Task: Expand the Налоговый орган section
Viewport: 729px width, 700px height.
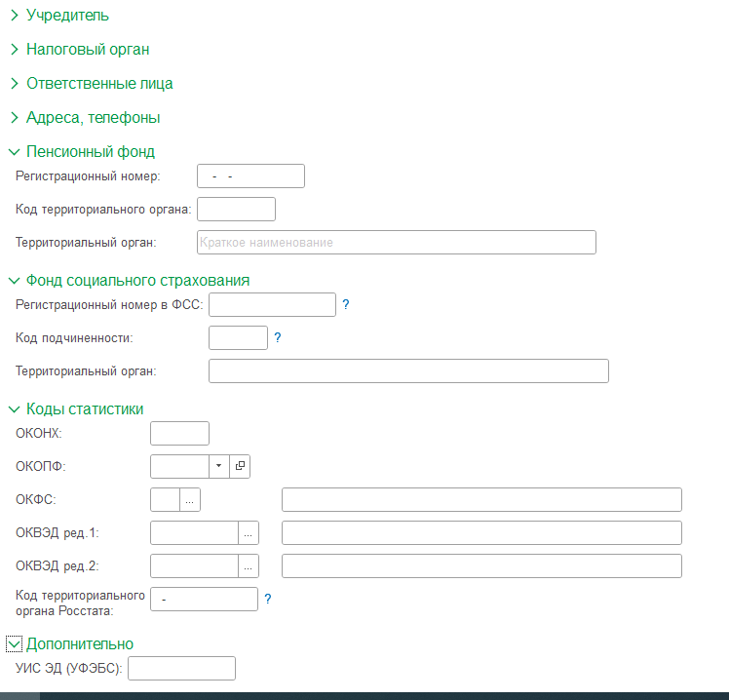Action: 15,50
